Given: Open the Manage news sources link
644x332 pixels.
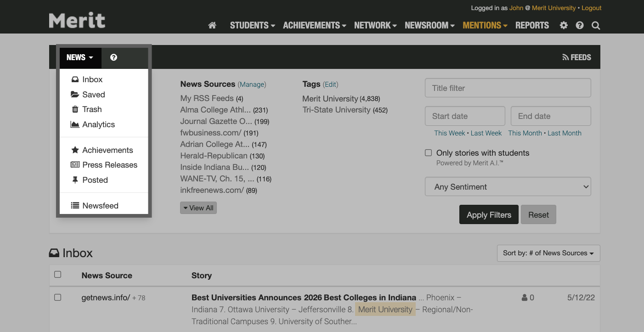Looking at the screenshot, I should [252, 84].
